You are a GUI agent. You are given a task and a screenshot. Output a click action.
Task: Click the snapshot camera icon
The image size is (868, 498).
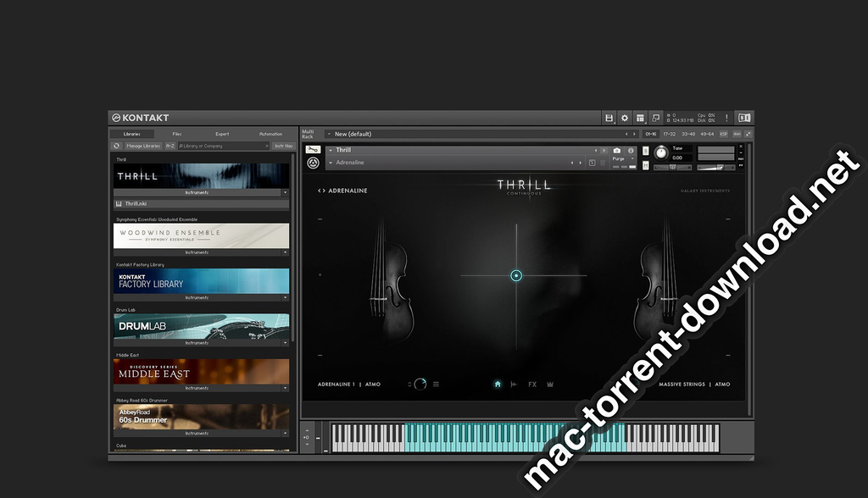click(617, 151)
